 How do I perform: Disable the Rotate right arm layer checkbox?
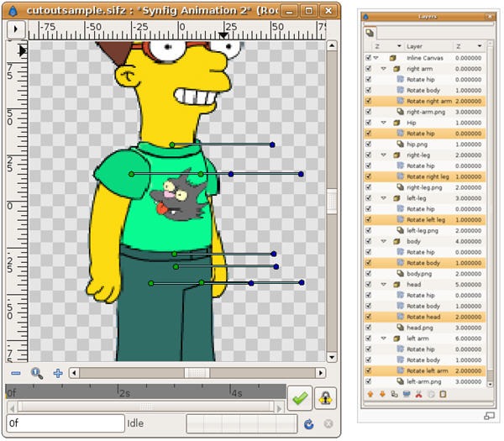pos(368,101)
